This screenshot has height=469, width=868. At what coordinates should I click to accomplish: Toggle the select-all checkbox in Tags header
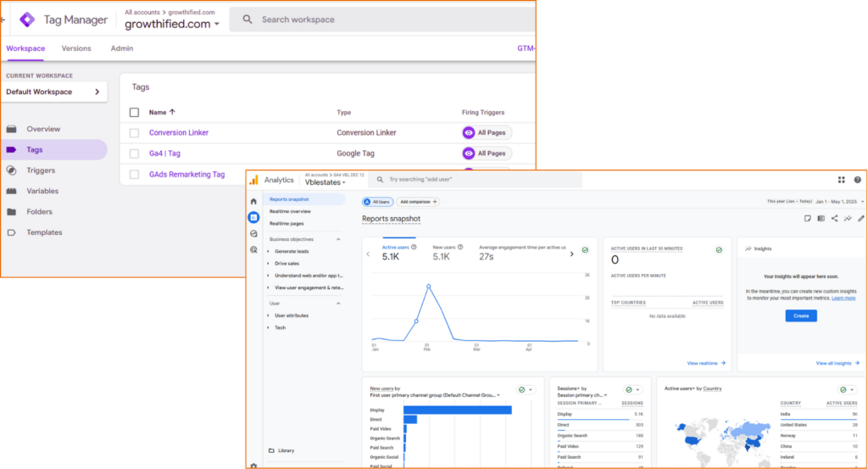(x=134, y=112)
